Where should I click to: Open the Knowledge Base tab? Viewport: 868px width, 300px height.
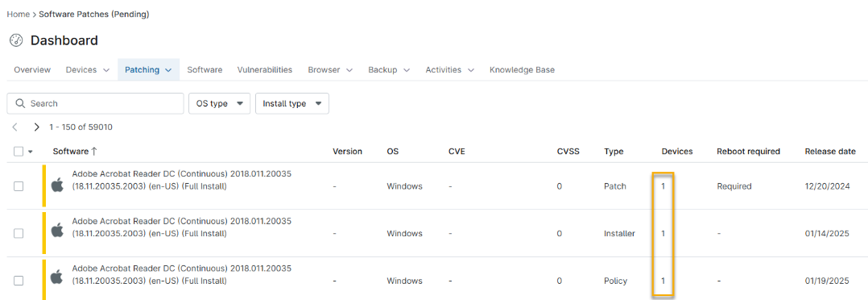pos(522,70)
